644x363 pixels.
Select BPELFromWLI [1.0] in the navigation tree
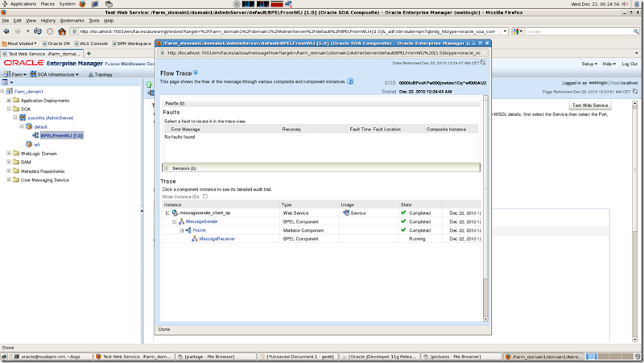tap(62, 135)
